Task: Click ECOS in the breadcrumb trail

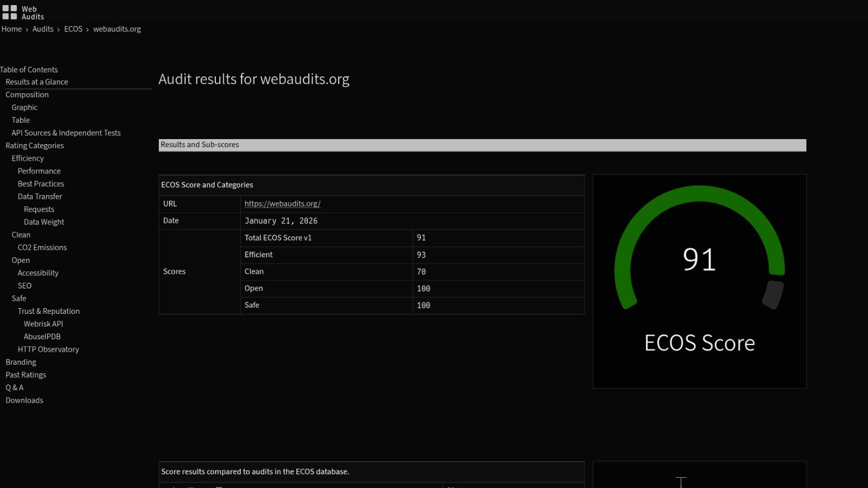Action: (x=73, y=29)
